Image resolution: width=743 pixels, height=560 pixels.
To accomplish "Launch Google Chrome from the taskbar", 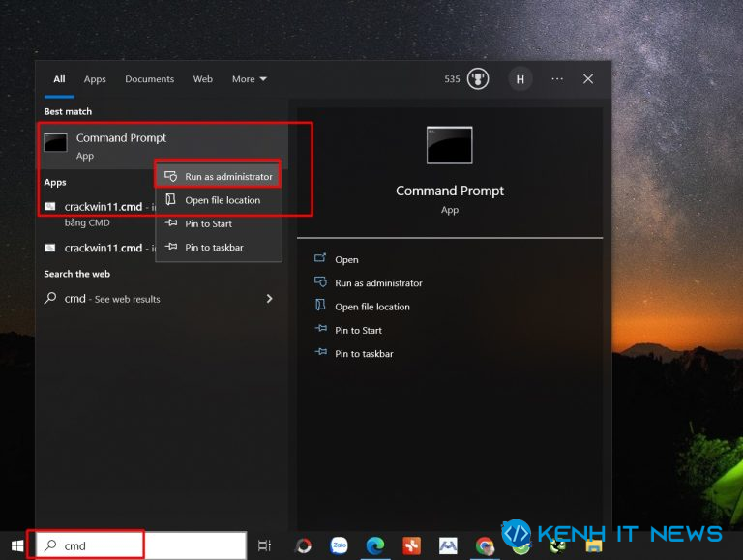I will coord(485,545).
